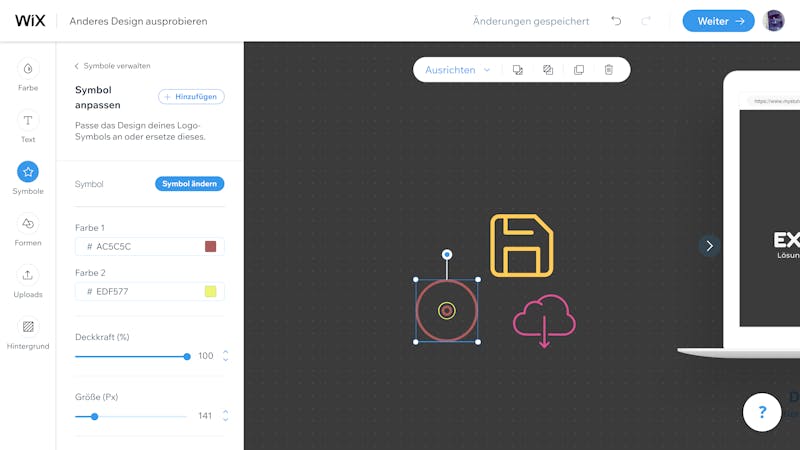Decrease Größe value with stepper arrow

pyautogui.click(x=226, y=419)
